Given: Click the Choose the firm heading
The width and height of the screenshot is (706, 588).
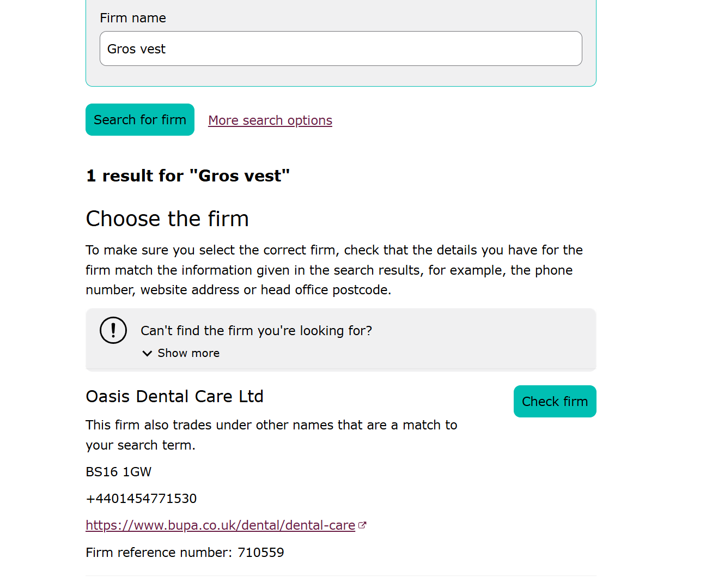Looking at the screenshot, I should (x=167, y=219).
